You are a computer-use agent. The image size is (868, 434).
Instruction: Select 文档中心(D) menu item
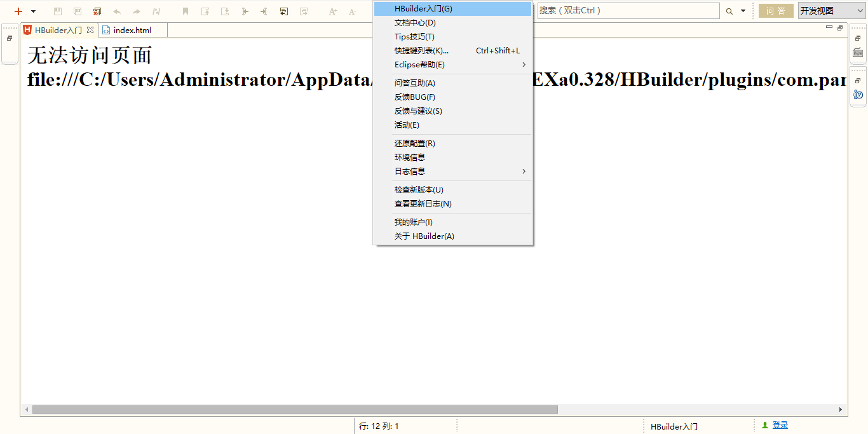tap(452, 23)
